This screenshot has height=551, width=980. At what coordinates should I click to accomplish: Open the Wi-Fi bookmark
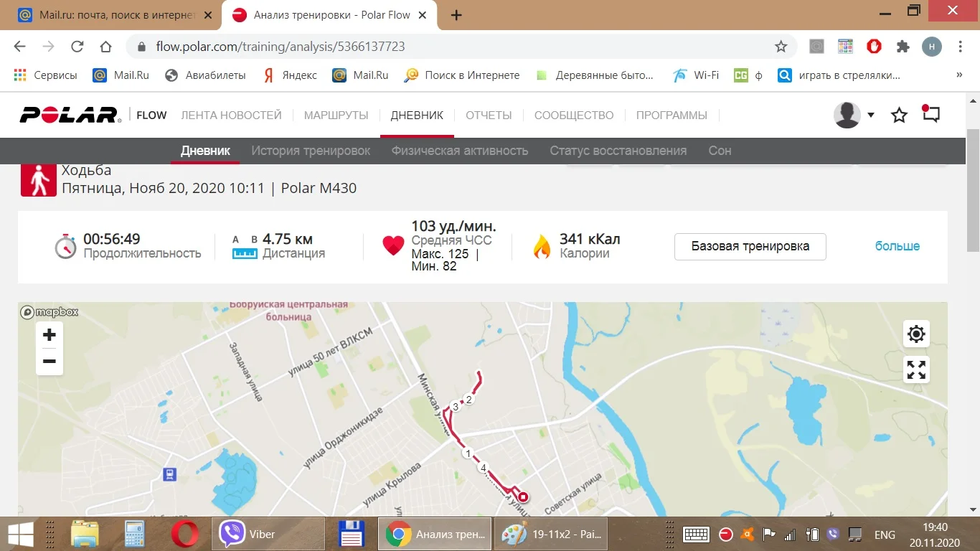pos(696,75)
